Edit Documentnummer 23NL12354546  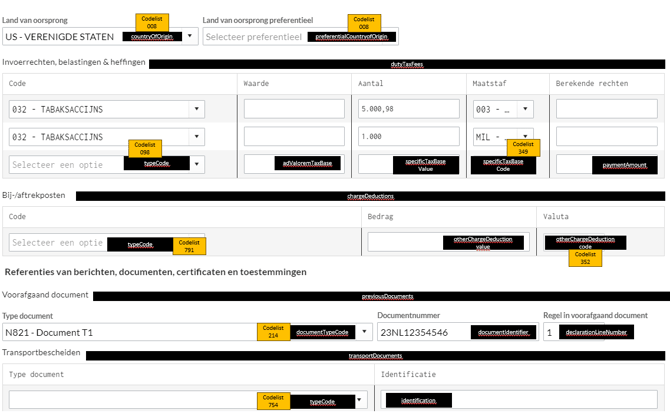[x=458, y=332]
